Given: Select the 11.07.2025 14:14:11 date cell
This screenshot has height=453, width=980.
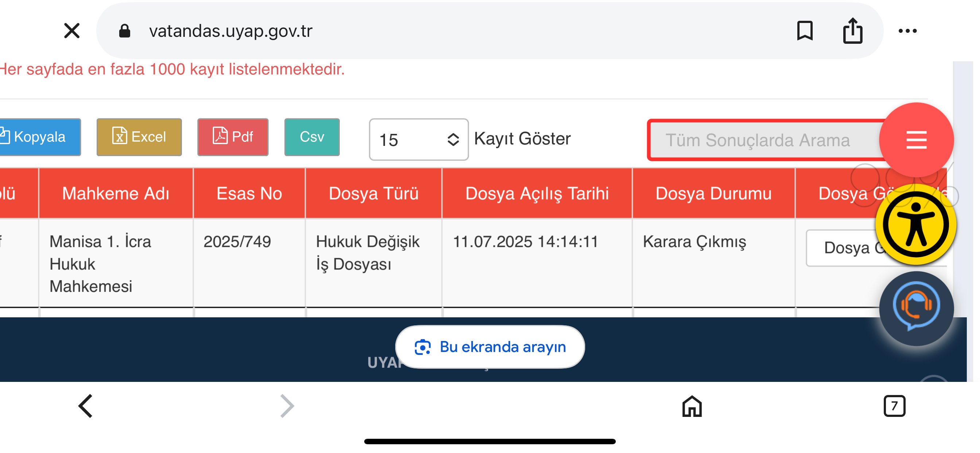Looking at the screenshot, I should [537, 263].
